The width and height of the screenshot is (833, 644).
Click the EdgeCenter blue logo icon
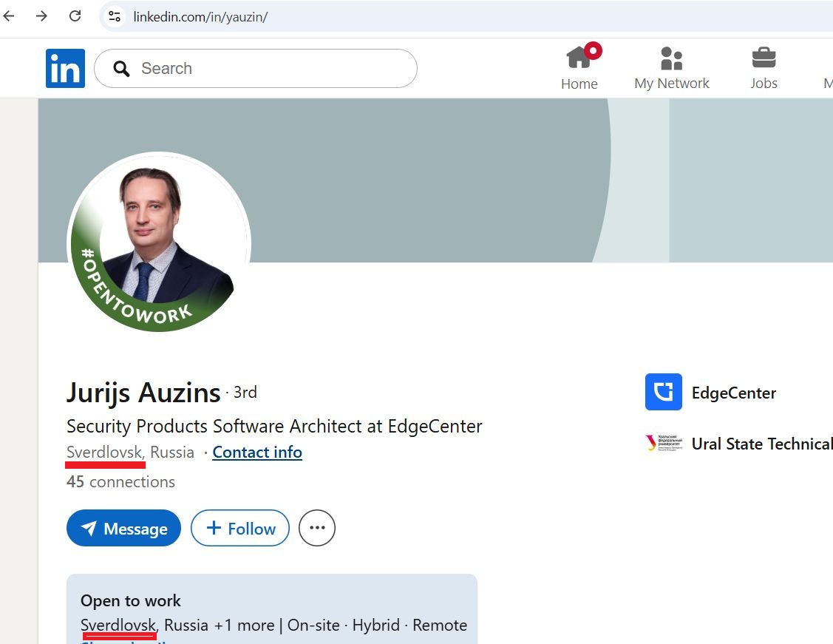[664, 392]
